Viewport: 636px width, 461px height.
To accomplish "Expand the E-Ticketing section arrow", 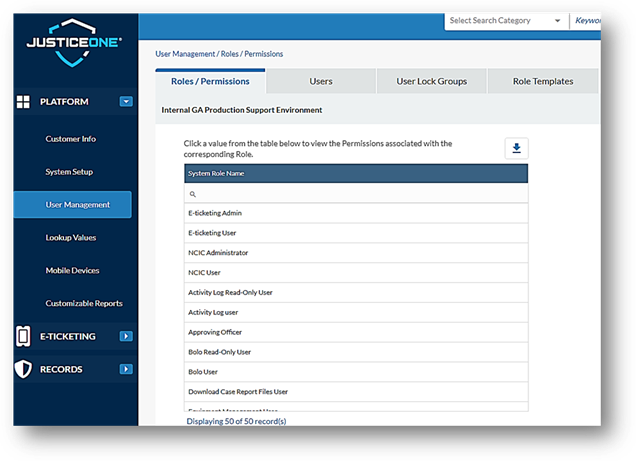I will tap(126, 336).
